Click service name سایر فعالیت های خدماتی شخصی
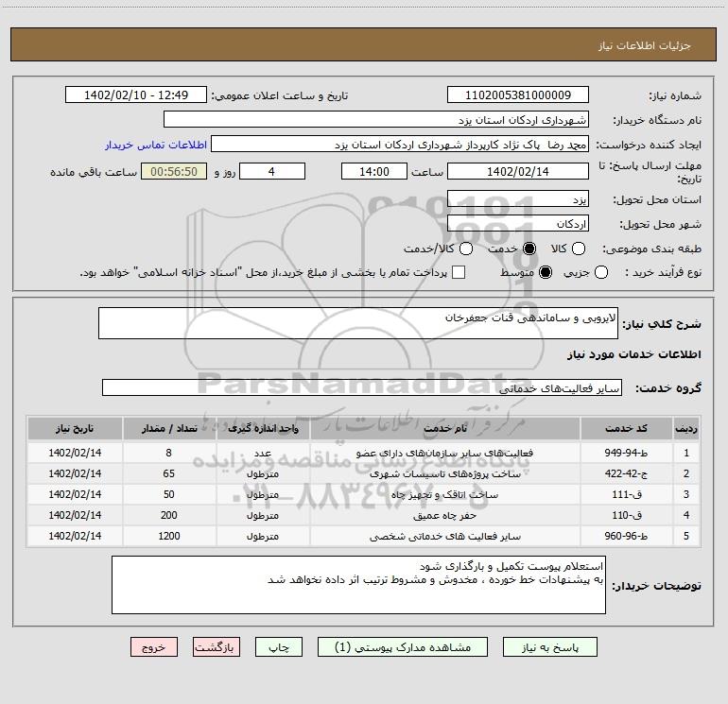Screen dimensions: 728x704 [444, 537]
